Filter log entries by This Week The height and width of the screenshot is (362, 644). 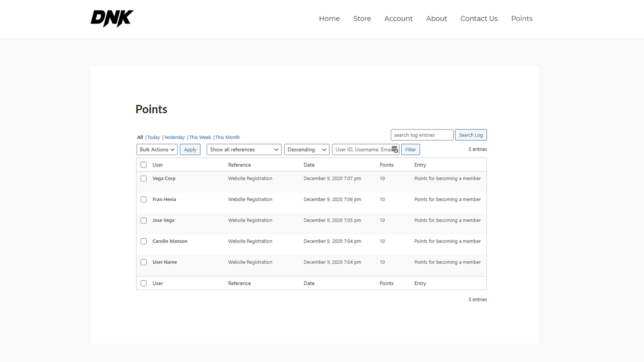(200, 137)
